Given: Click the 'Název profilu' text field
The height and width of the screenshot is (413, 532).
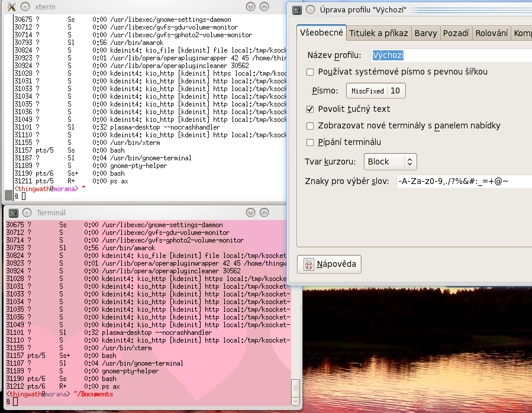Looking at the screenshot, I should tap(452, 55).
